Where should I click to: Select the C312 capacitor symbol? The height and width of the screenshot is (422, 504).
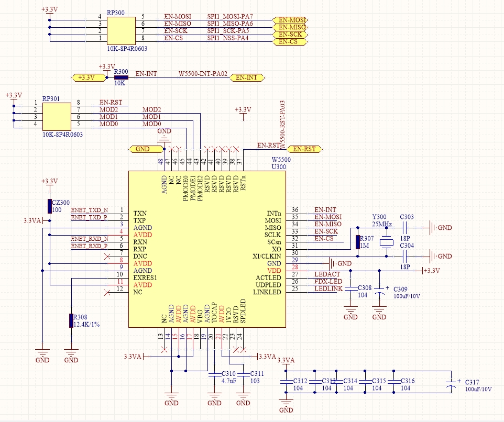point(286,382)
